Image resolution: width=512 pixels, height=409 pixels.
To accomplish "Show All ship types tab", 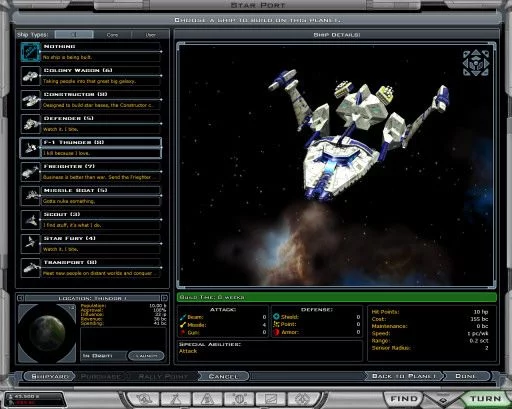I will [74, 35].
